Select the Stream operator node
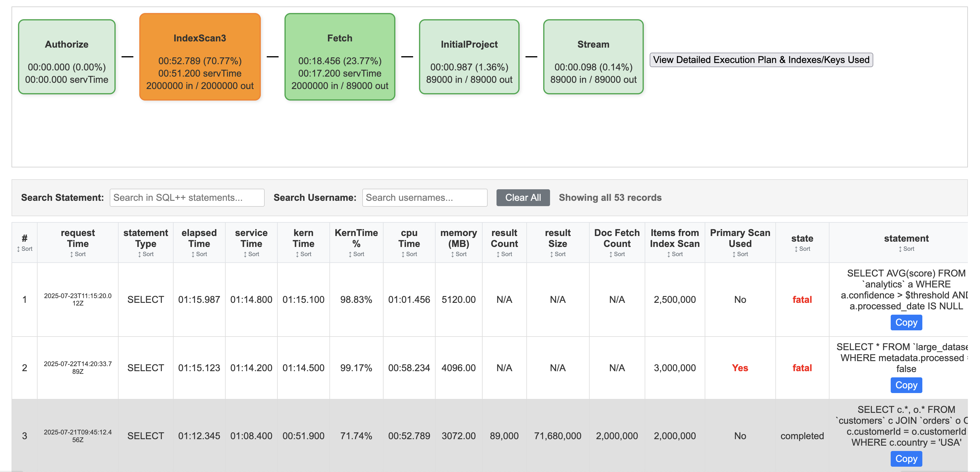 pyautogui.click(x=593, y=57)
